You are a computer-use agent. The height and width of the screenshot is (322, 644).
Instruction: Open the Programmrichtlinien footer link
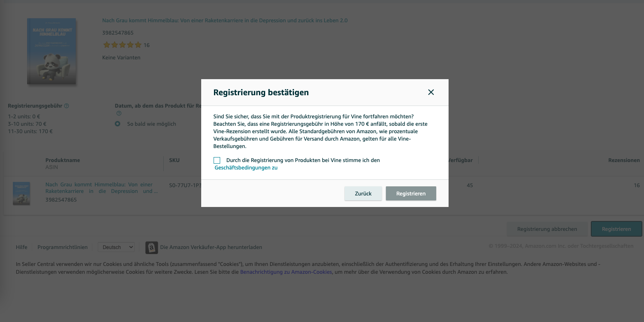[63, 247]
